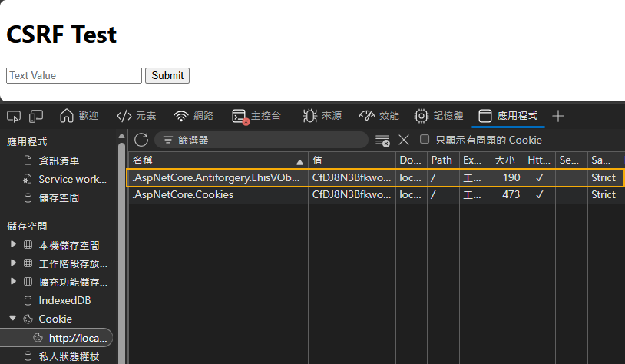
Task: Open the 主控台 console tab
Action: 256,116
